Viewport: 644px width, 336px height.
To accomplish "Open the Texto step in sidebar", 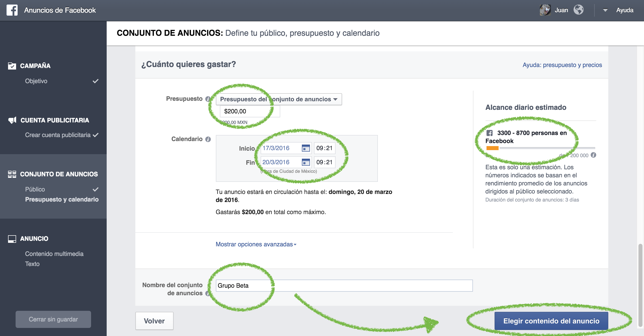I will (32, 264).
